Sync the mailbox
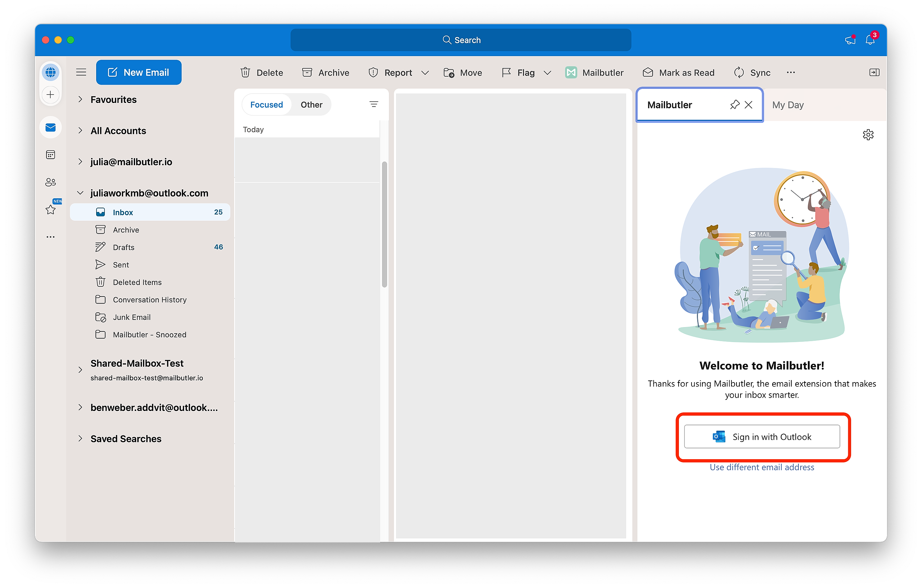 point(752,72)
